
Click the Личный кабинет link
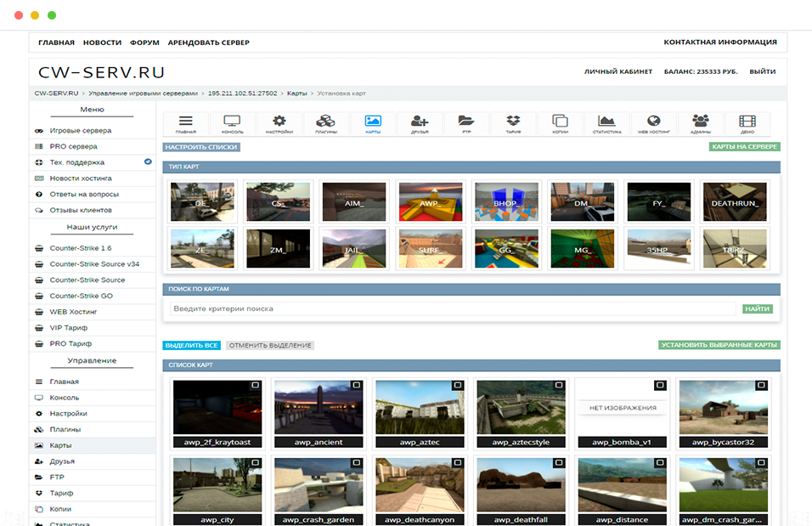[618, 72]
